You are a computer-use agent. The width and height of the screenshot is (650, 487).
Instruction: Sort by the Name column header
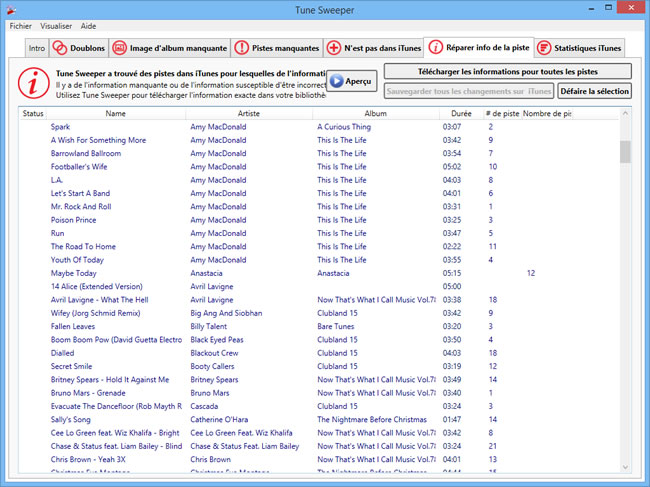tap(116, 114)
